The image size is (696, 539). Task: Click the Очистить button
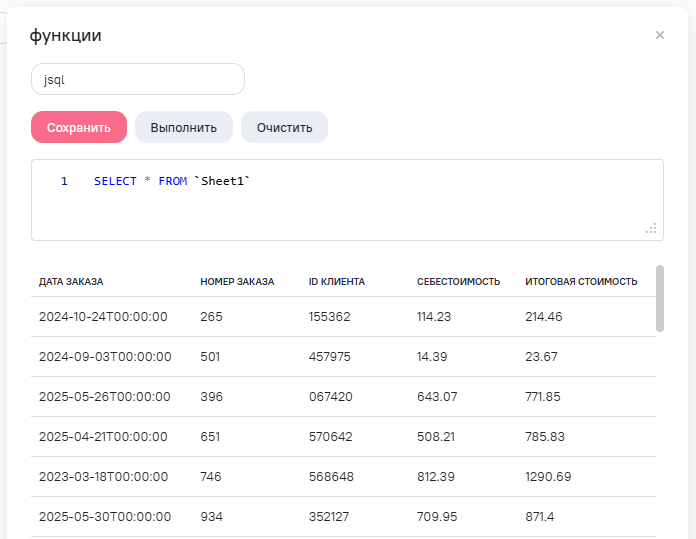click(284, 128)
